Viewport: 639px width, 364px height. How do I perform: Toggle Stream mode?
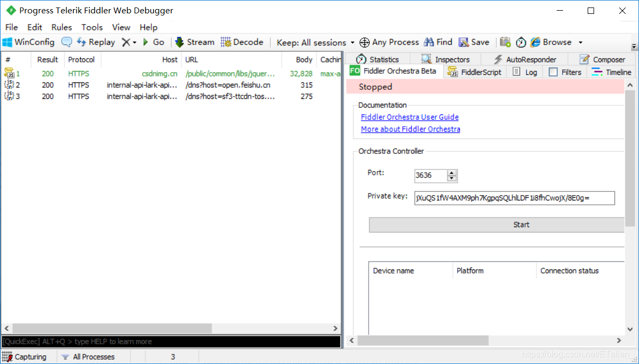pos(195,42)
